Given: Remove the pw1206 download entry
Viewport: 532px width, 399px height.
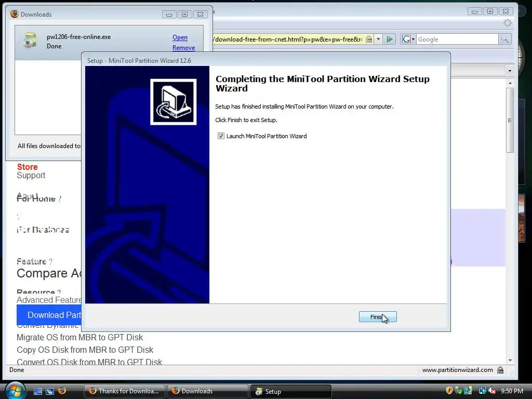Looking at the screenshot, I should pyautogui.click(x=183, y=47).
